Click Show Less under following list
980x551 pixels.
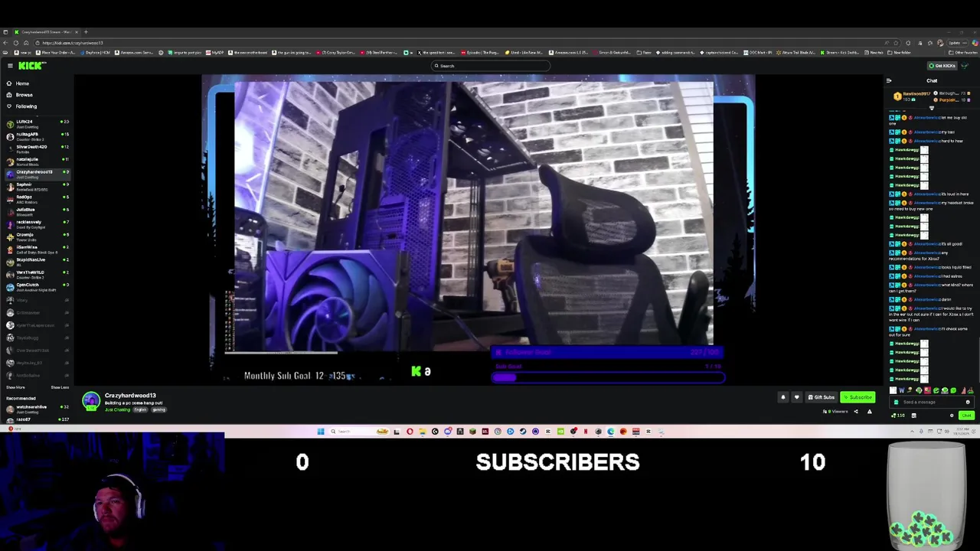[60, 387]
